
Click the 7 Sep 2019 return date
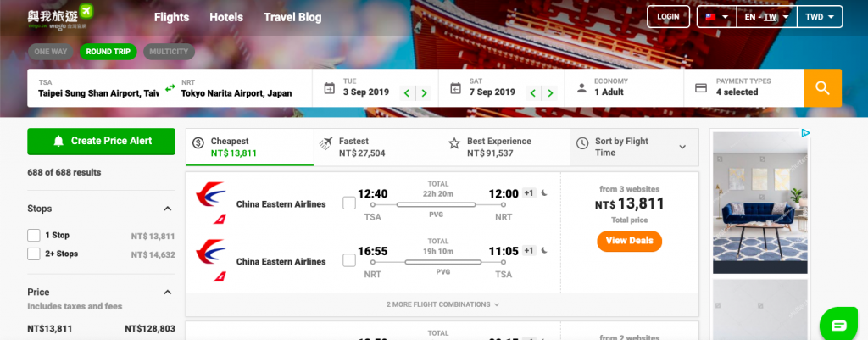(x=492, y=92)
